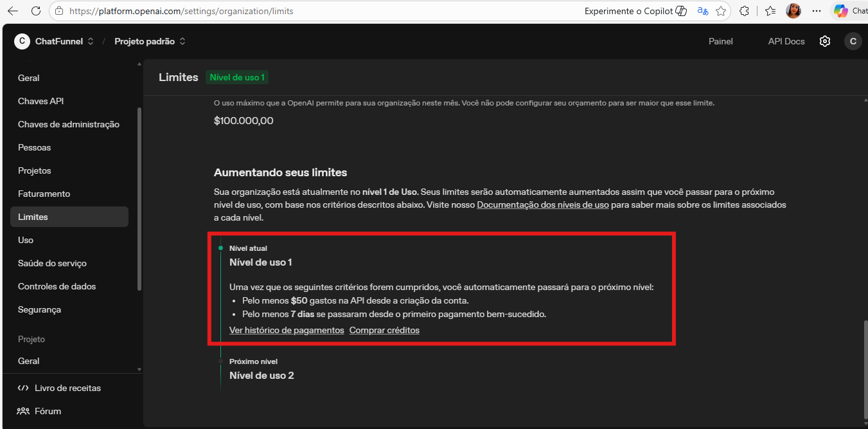Image resolution: width=868 pixels, height=429 pixels.
Task: Open Ver histórico de pagamentos link
Action: pyautogui.click(x=287, y=330)
